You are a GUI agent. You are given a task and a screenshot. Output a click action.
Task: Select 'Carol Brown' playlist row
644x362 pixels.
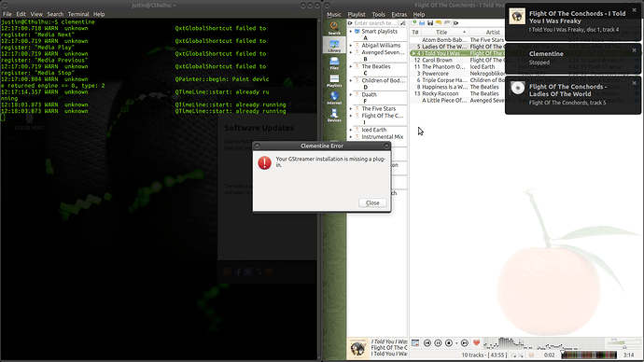[456, 60]
